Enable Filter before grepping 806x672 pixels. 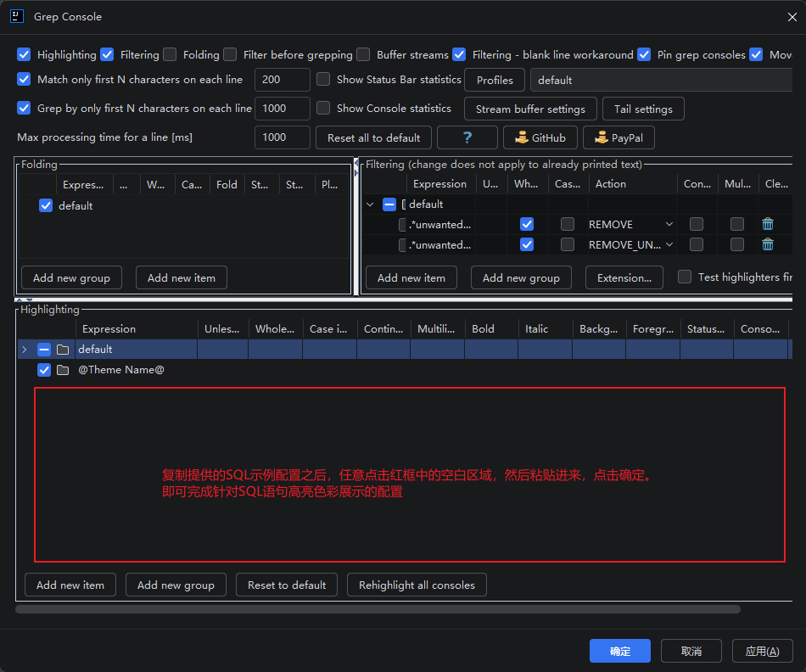click(x=230, y=54)
